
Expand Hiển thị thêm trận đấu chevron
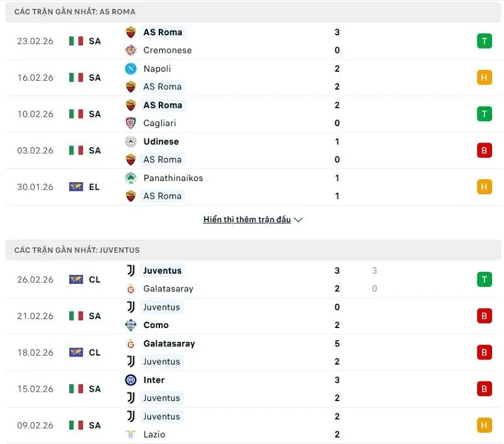click(x=297, y=219)
